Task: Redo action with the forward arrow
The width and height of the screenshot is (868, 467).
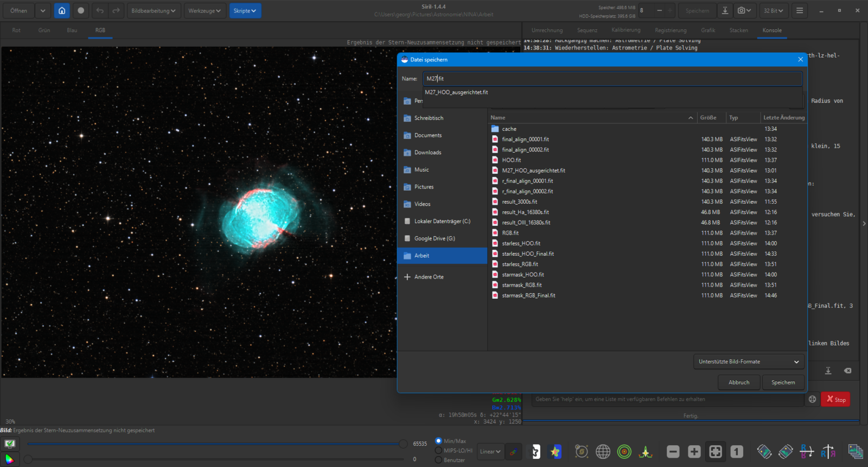Action: 116,10
